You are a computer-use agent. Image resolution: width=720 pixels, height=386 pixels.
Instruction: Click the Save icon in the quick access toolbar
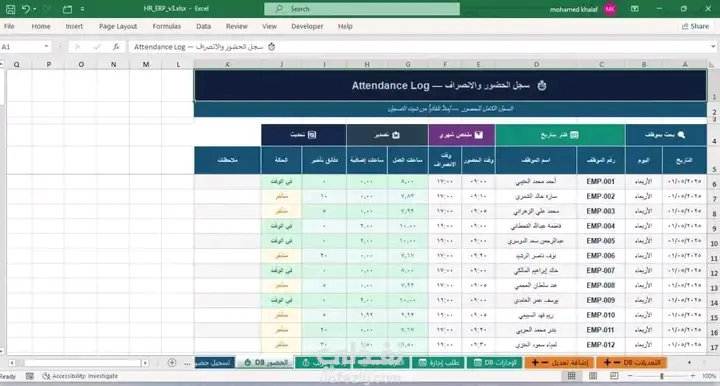pos(10,9)
